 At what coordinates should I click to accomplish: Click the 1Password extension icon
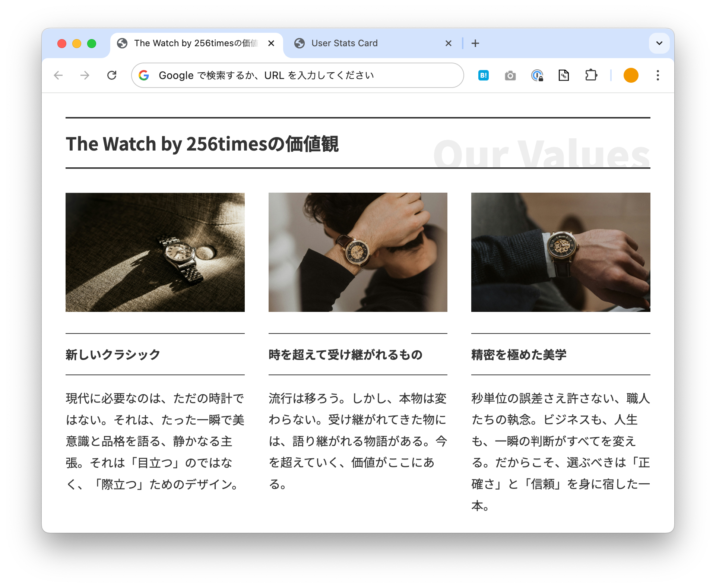click(537, 75)
